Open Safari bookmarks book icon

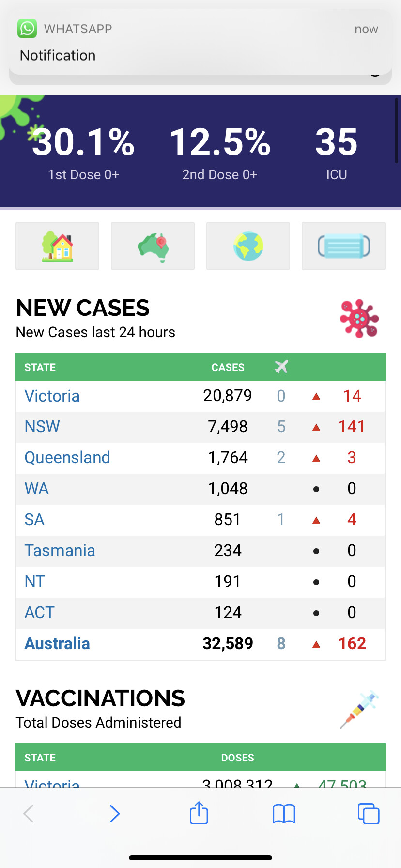(284, 813)
